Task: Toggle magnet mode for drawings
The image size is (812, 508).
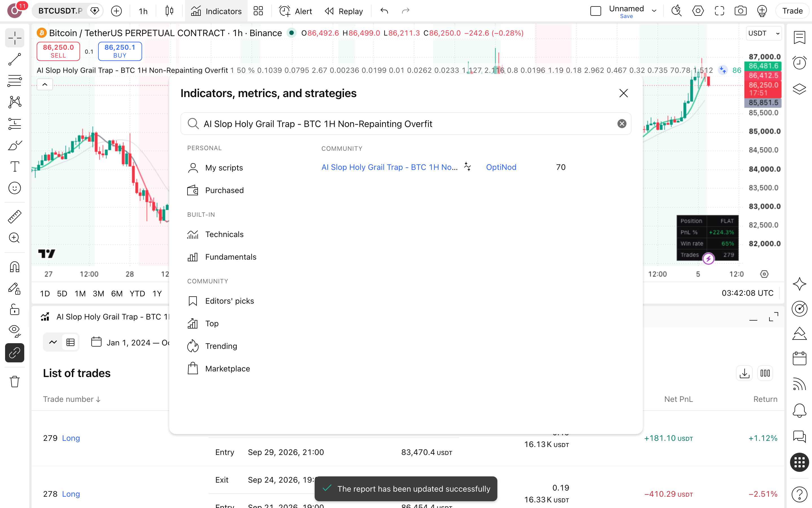Action: pyautogui.click(x=14, y=267)
